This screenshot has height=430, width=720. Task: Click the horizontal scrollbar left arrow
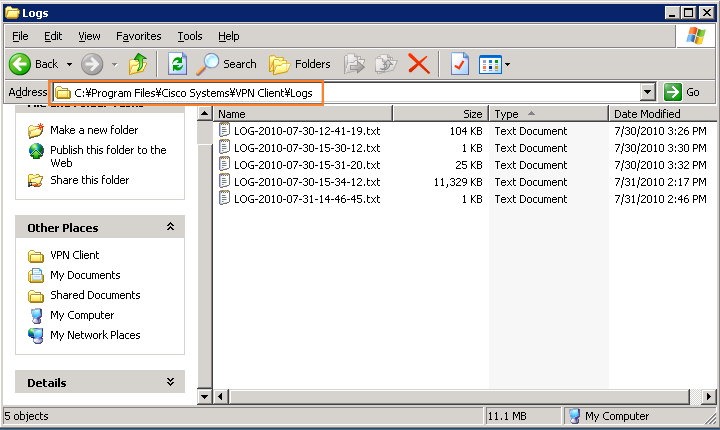pyautogui.click(x=221, y=396)
